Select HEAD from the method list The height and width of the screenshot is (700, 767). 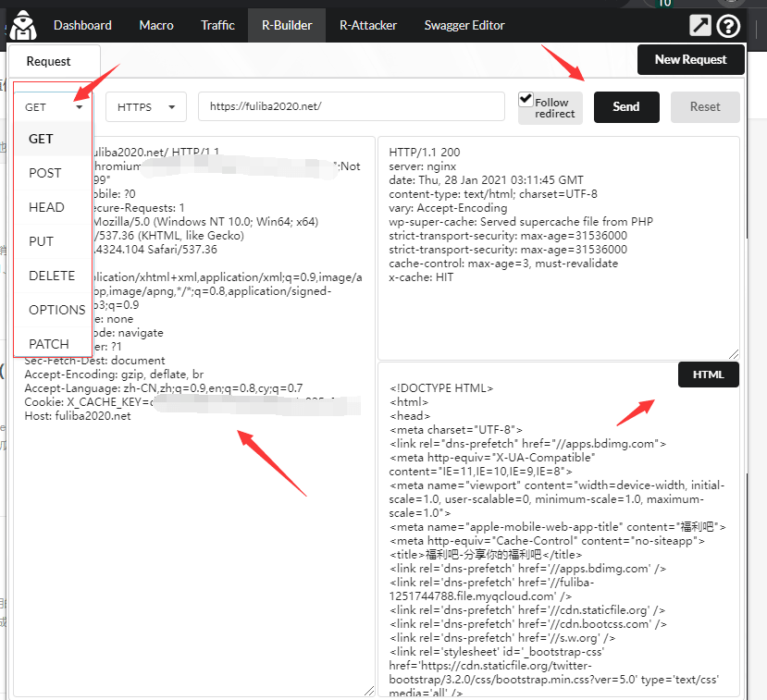click(x=46, y=207)
